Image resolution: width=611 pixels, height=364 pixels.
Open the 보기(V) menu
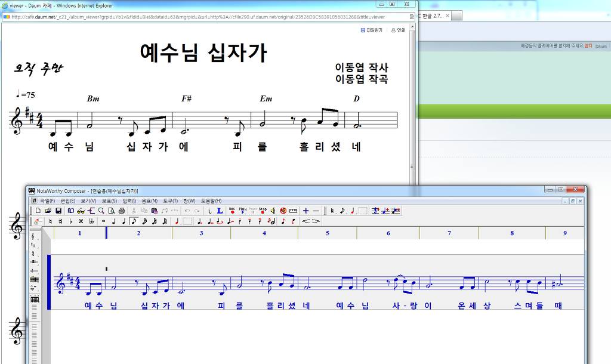click(x=88, y=200)
